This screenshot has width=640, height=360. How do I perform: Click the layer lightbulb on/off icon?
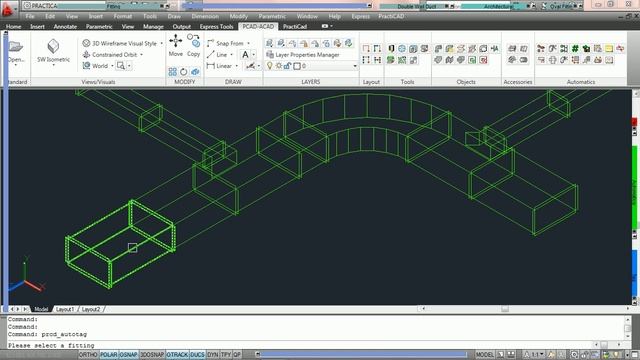click(269, 66)
